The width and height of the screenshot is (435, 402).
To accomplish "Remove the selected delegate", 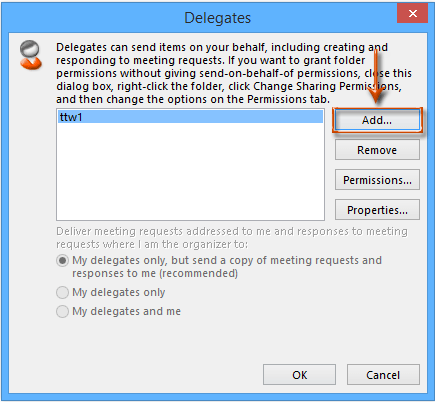I will (x=377, y=150).
